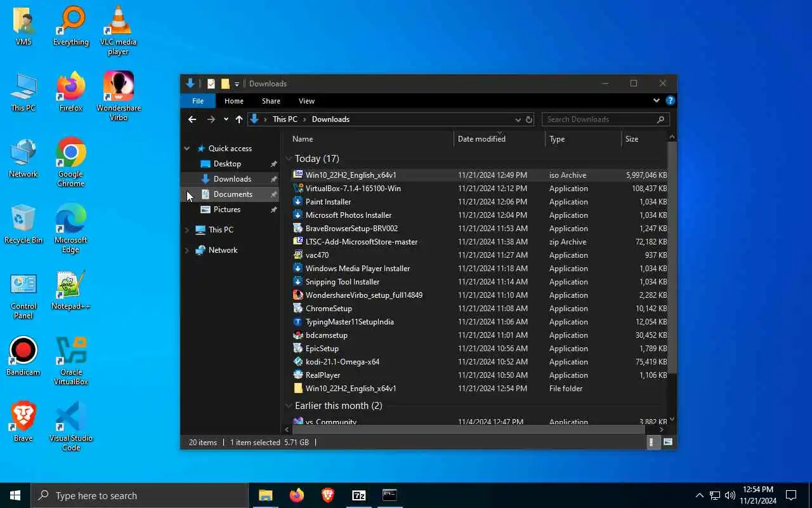Viewport: 812px width, 508px height.
Task: Select the Network desktop icon
Action: (x=23, y=159)
